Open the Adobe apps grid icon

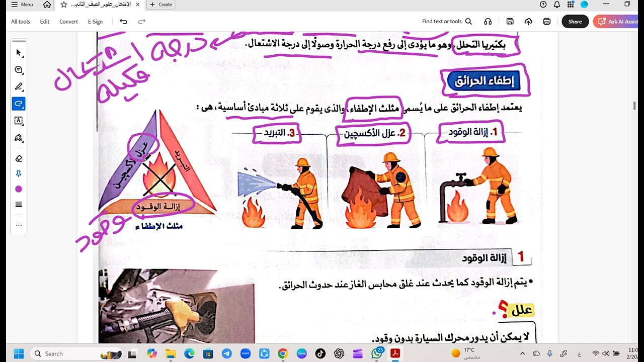[571, 5]
